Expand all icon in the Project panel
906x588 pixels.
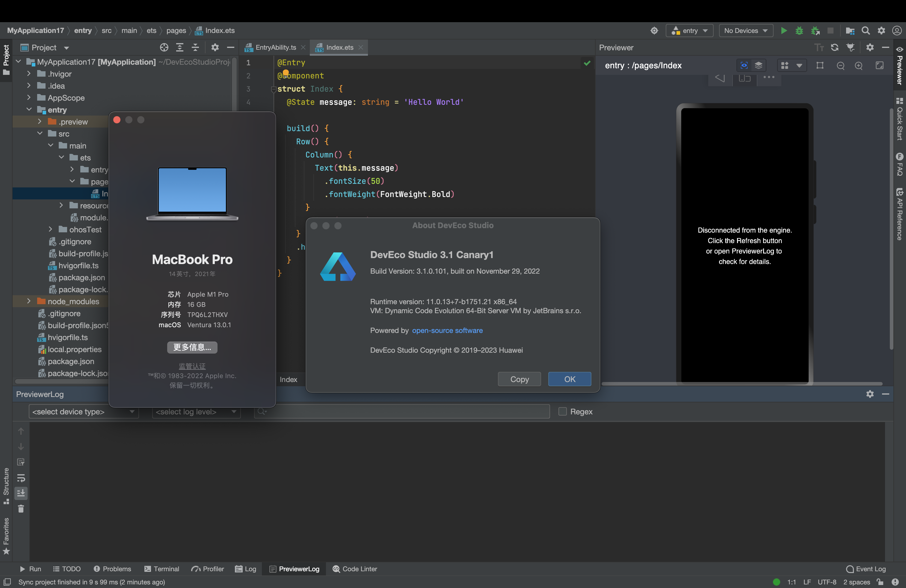[180, 47]
